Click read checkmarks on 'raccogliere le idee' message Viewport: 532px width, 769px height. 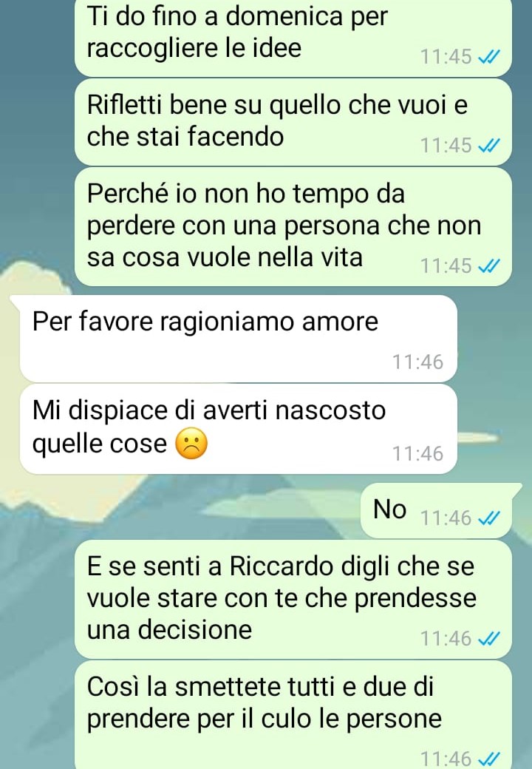point(489,58)
